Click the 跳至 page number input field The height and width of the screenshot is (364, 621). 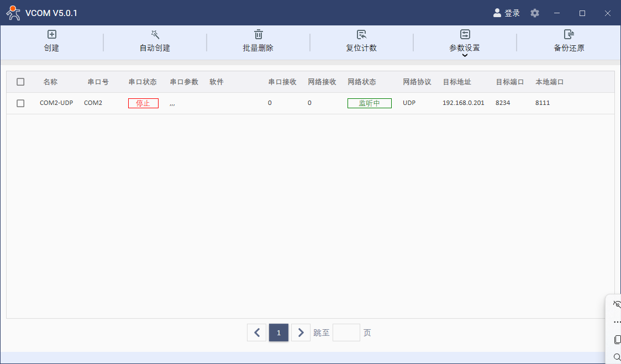pos(346,333)
